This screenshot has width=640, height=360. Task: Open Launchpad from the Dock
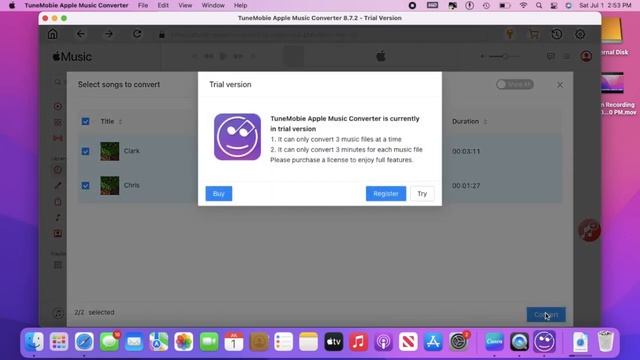(59, 341)
